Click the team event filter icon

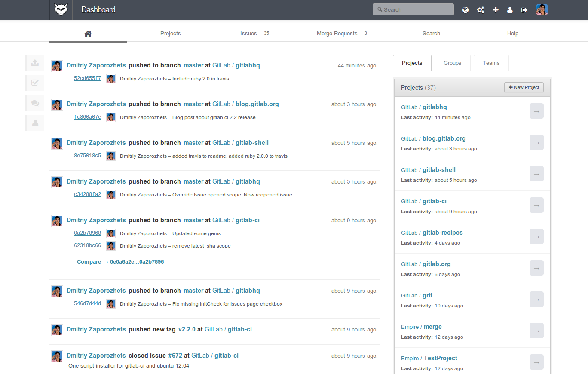tap(34, 123)
